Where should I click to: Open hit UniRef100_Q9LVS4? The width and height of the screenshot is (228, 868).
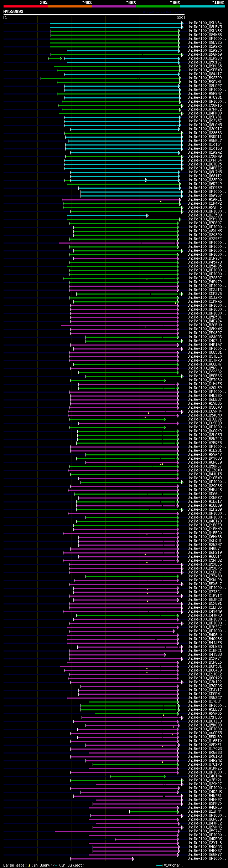click(x=204, y=23)
